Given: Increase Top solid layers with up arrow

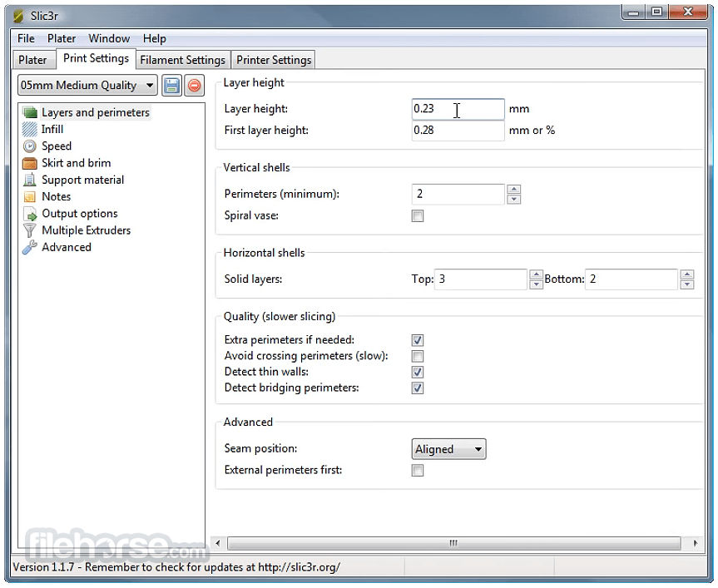Looking at the screenshot, I should tap(536, 274).
